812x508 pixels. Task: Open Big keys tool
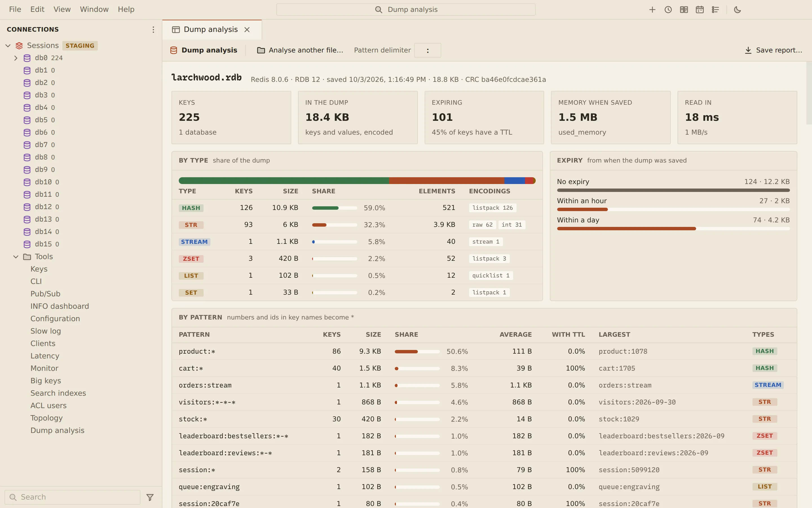(46, 381)
